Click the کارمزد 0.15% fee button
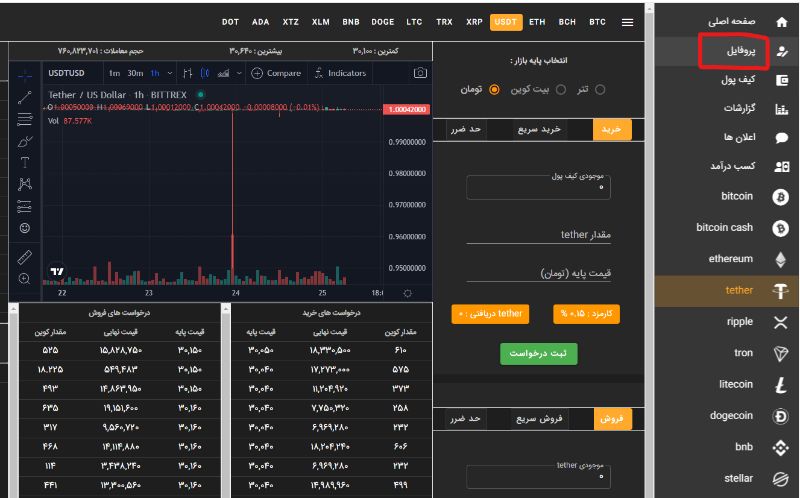 point(586,314)
